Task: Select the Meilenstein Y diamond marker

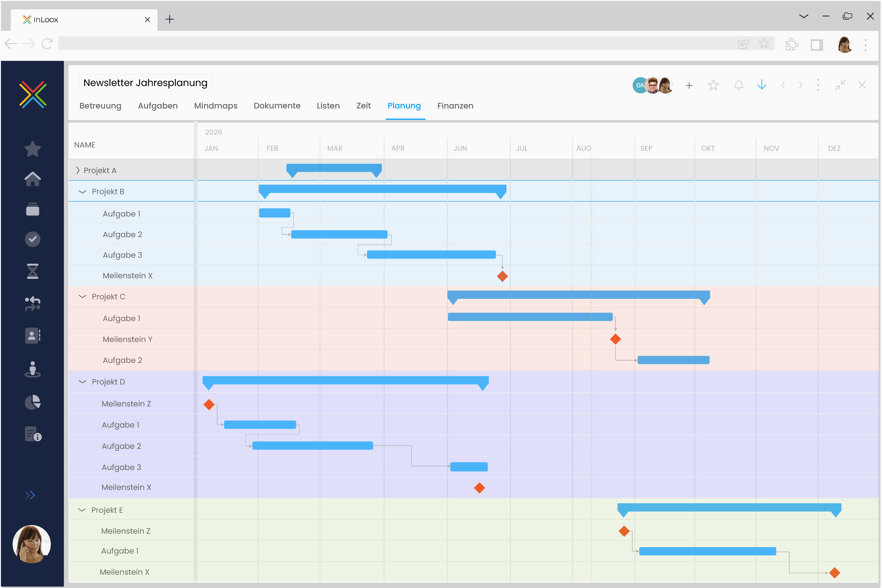Action: (x=615, y=339)
